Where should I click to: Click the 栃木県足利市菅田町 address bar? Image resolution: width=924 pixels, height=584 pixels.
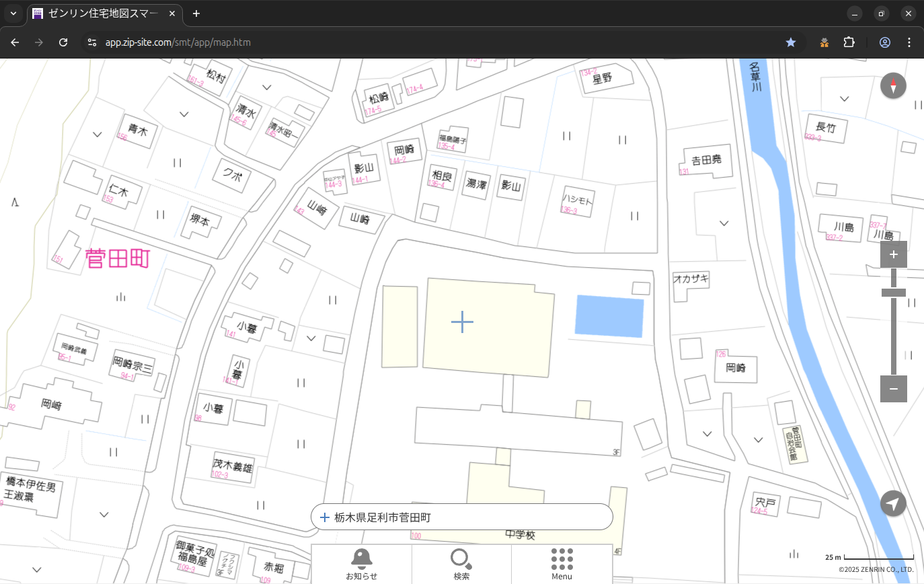(461, 517)
